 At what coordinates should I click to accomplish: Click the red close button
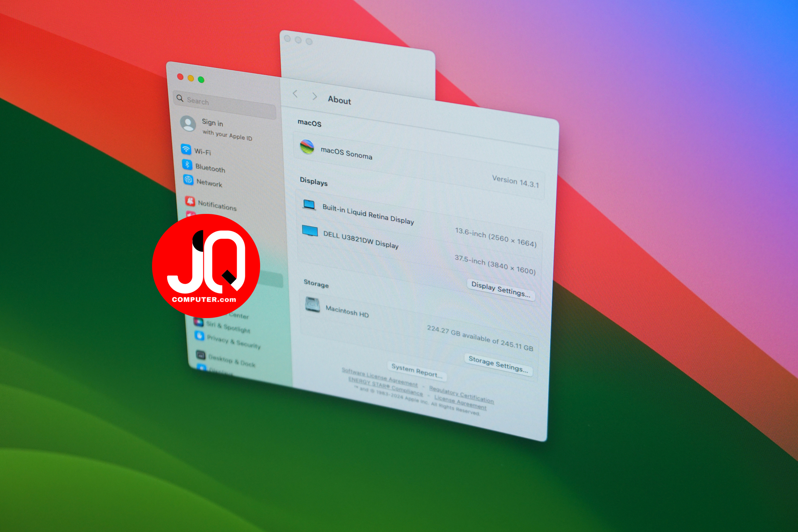[180, 77]
